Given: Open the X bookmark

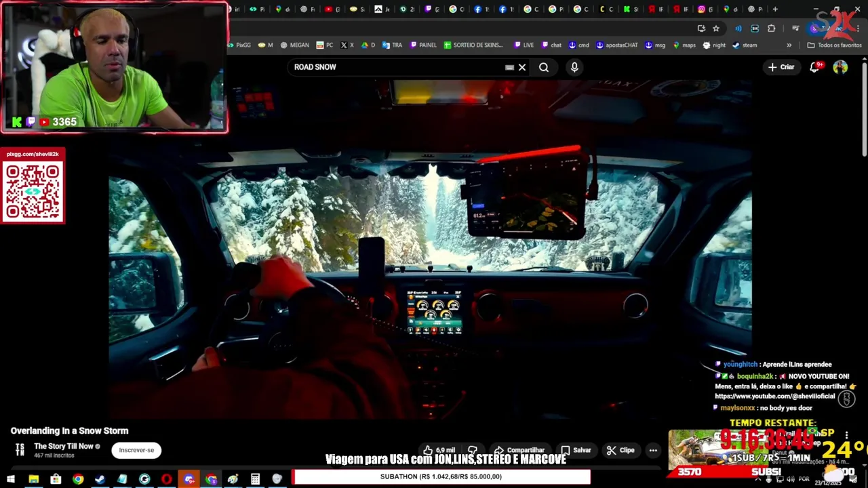Looking at the screenshot, I should coord(347,45).
